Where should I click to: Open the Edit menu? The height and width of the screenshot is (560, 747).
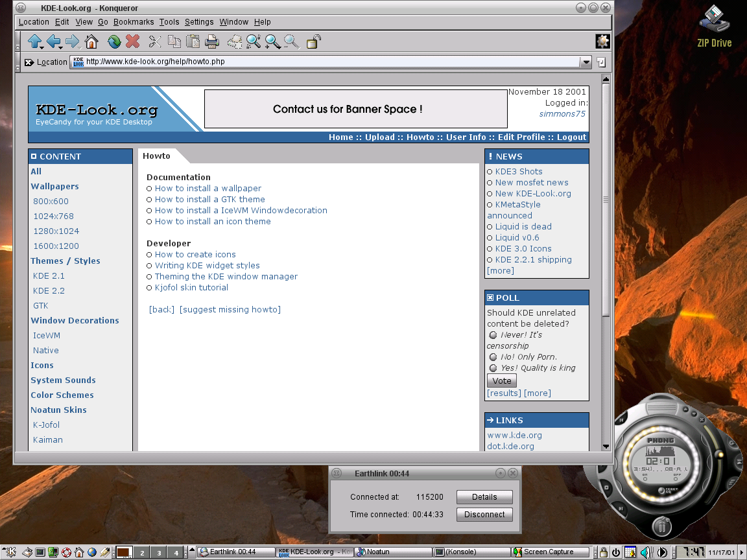coord(62,22)
